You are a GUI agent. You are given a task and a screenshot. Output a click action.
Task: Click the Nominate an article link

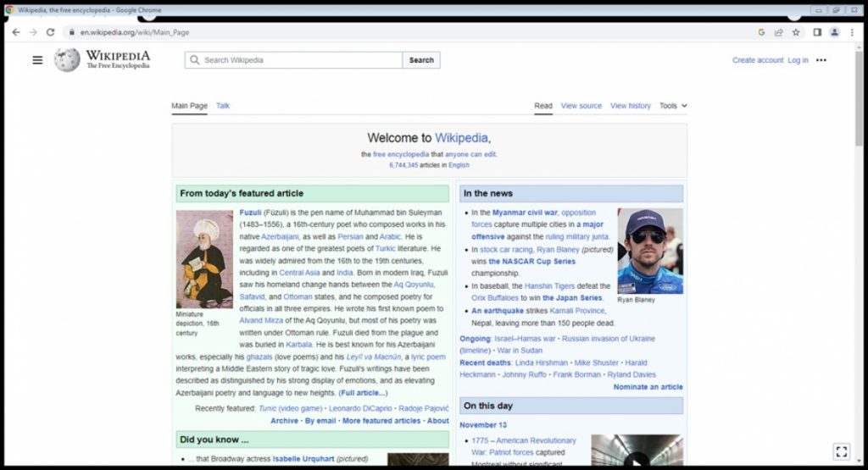(648, 387)
